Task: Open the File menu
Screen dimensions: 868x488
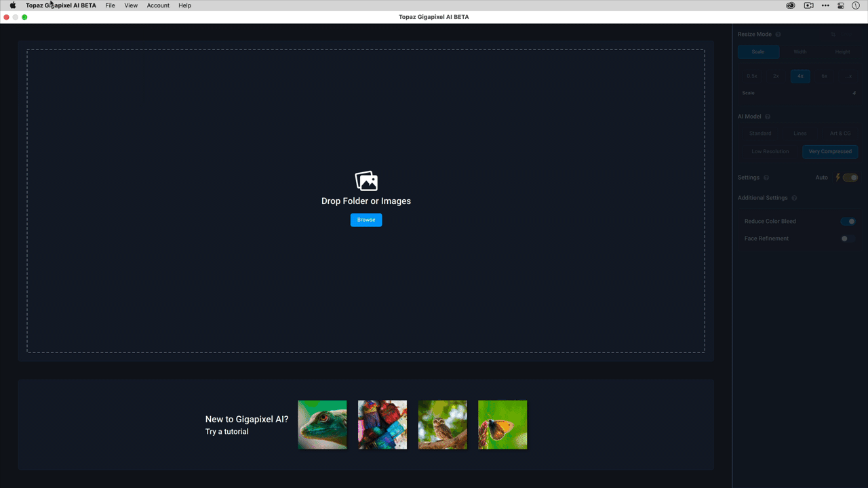Action: [110, 5]
